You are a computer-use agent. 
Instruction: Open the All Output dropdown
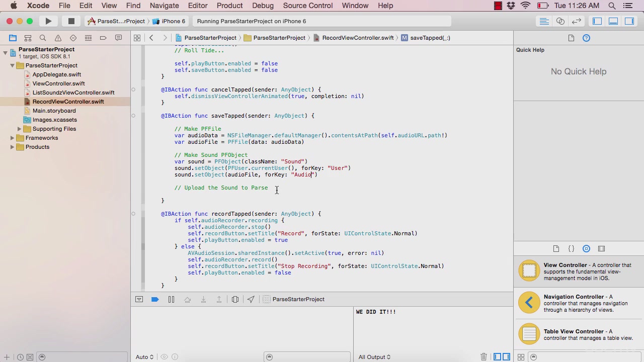point(374,357)
